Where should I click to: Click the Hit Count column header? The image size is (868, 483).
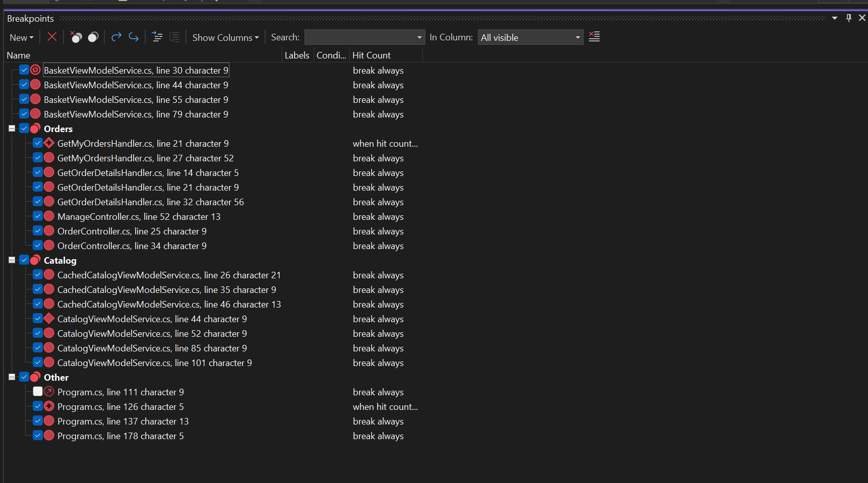point(371,55)
